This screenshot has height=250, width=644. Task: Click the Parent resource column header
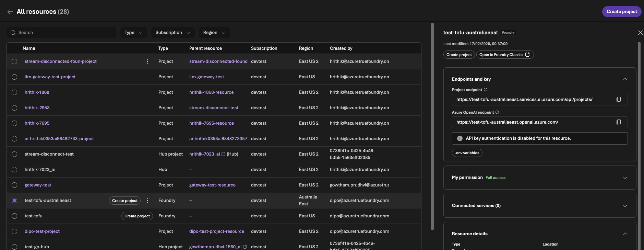pos(205,48)
